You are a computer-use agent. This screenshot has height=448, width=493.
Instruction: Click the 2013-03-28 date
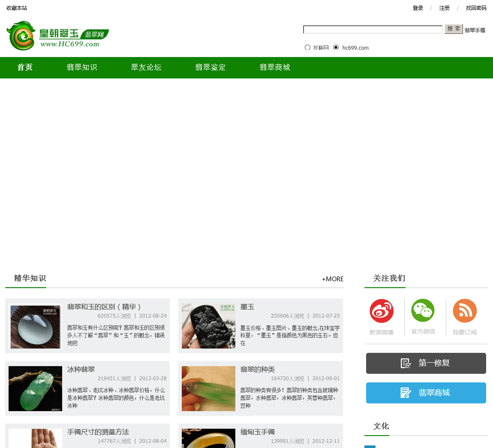tap(153, 379)
